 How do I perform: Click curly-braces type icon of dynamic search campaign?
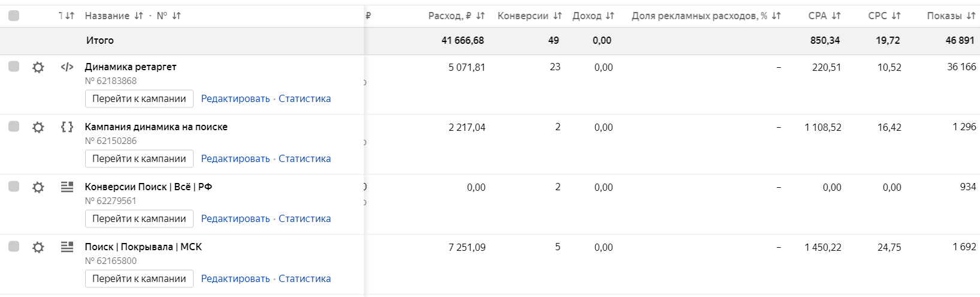(x=67, y=127)
